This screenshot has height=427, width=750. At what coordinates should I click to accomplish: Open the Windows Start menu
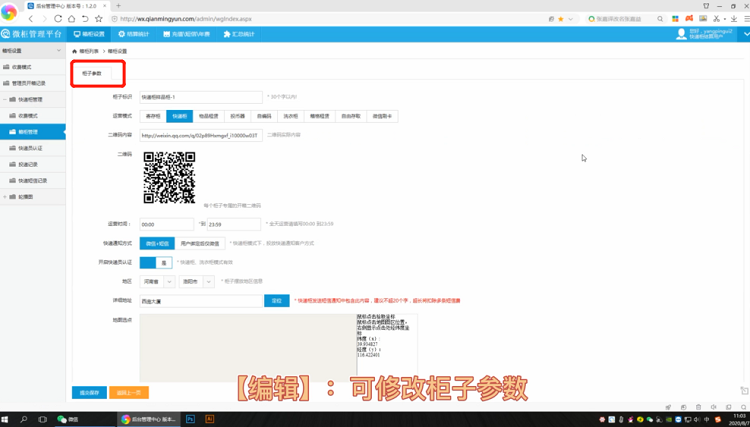coord(5,419)
